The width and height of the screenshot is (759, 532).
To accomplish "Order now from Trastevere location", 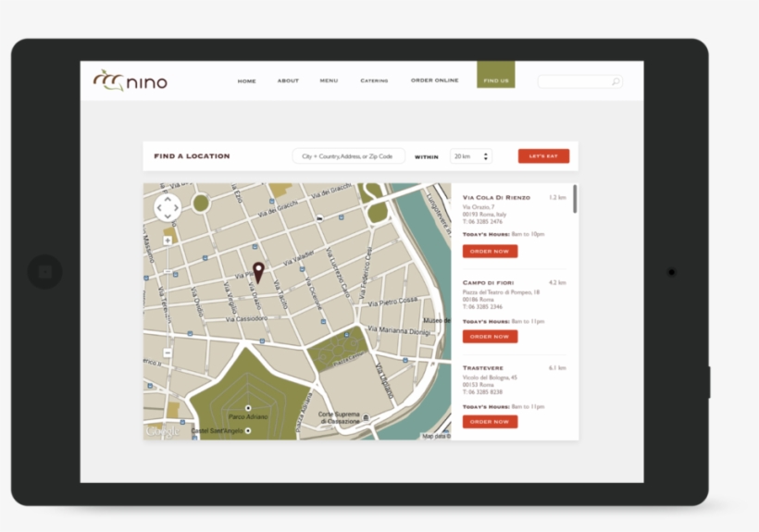I will tap(490, 422).
